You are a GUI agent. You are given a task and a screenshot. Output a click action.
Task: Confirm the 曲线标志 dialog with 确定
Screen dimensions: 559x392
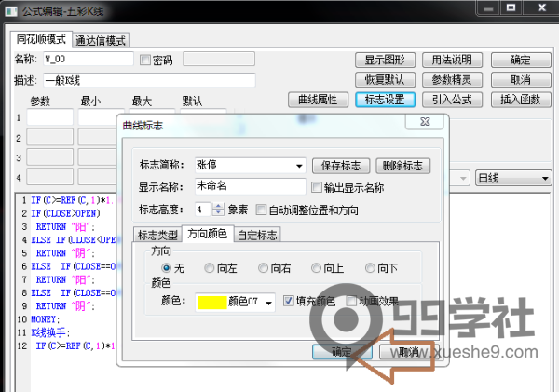click(x=342, y=352)
